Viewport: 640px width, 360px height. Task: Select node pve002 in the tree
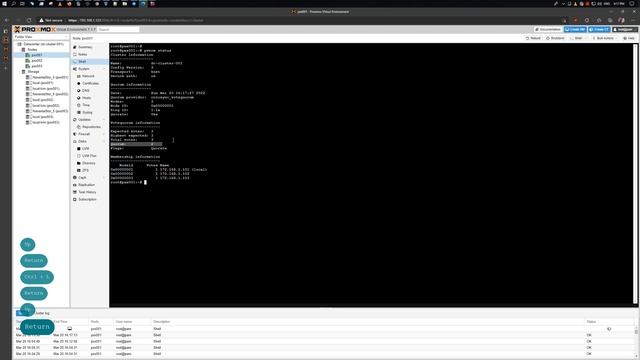37,61
